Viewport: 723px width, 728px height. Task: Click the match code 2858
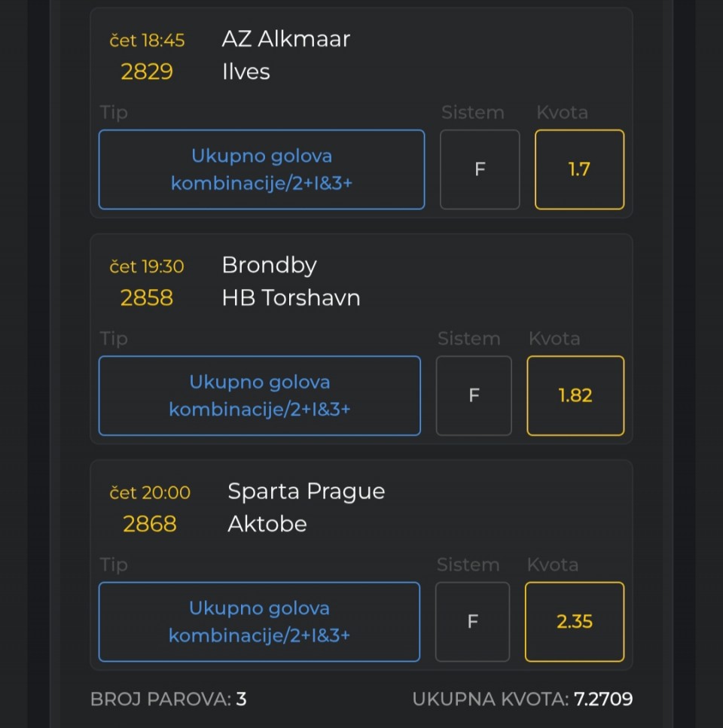pyautogui.click(x=147, y=298)
